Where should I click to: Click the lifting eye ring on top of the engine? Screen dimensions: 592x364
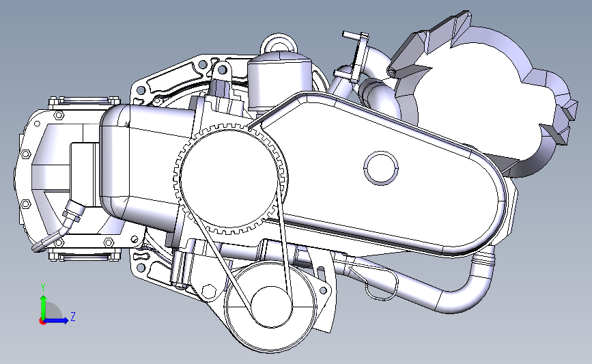(x=279, y=44)
